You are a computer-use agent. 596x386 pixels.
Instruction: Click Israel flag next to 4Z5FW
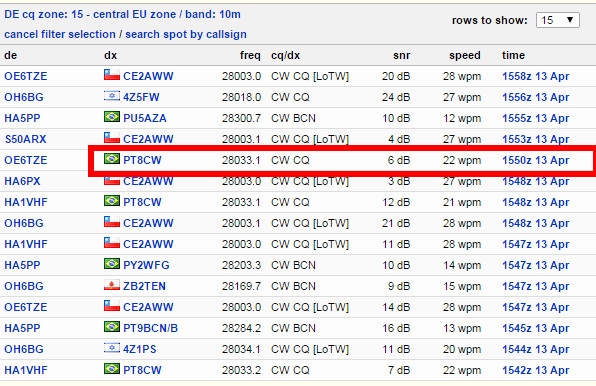(112, 96)
